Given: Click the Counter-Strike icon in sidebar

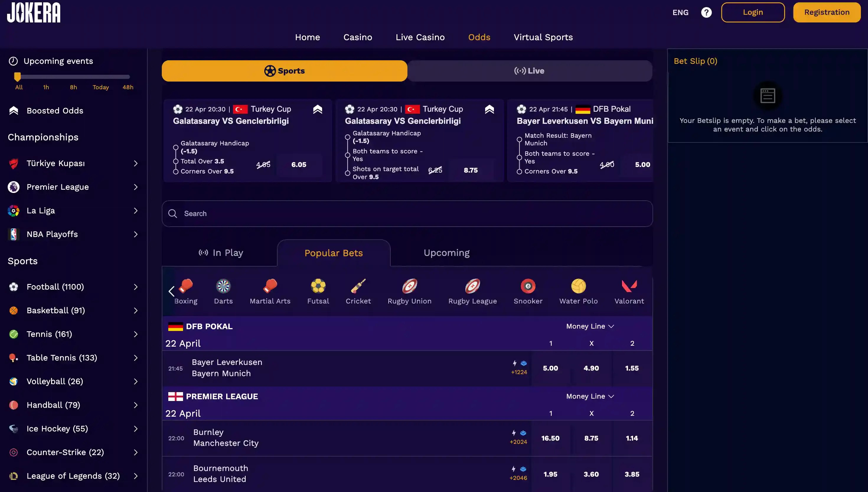Looking at the screenshot, I should click(14, 452).
